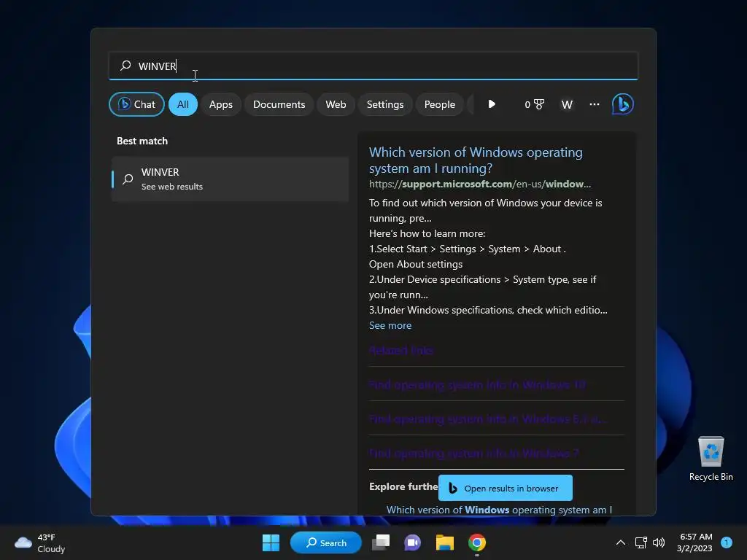Open the Windows Start button
The width and height of the screenshot is (747, 560).
pos(271,542)
